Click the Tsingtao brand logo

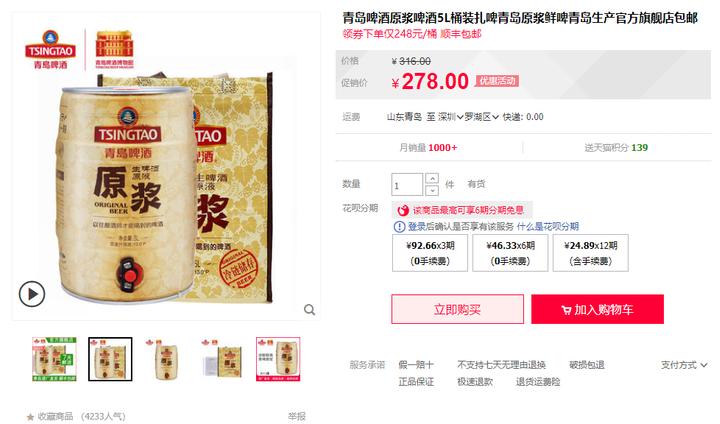tap(51, 50)
